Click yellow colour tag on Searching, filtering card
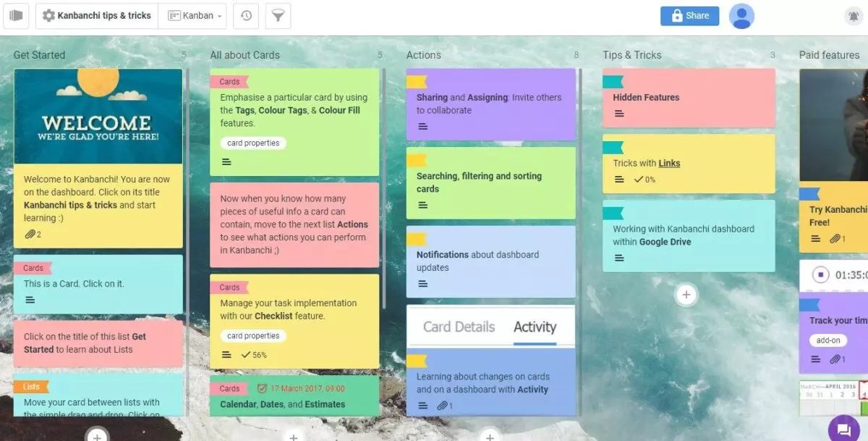The image size is (868, 441). point(417,161)
